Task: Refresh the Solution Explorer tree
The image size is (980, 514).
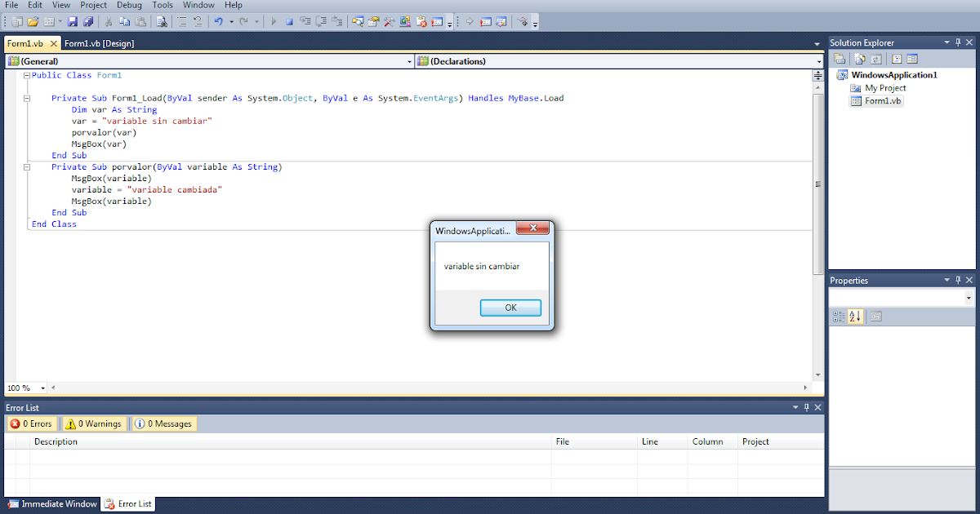Action: (x=875, y=58)
